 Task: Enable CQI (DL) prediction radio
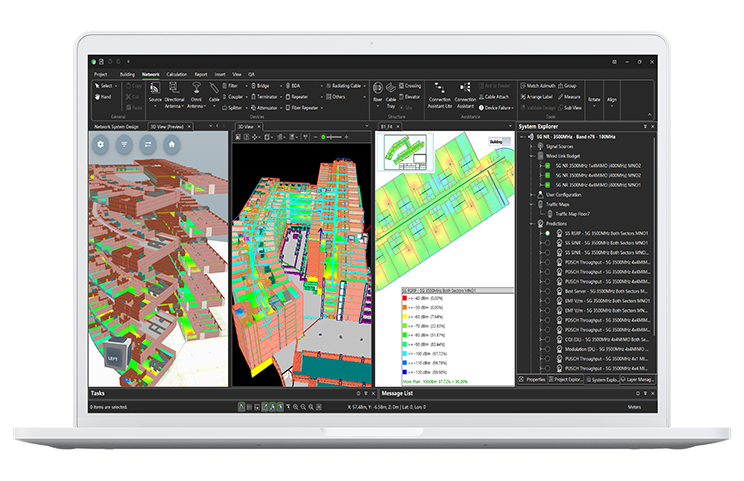(548, 340)
